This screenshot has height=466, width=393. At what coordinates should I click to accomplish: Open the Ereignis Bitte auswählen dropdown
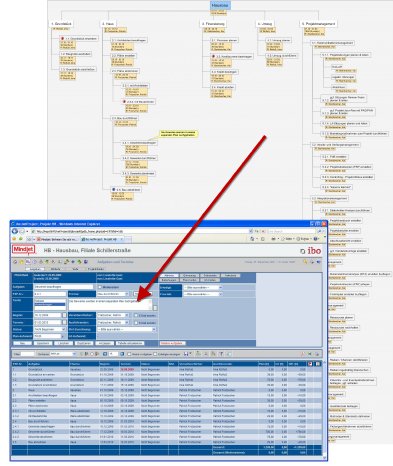tap(203, 287)
